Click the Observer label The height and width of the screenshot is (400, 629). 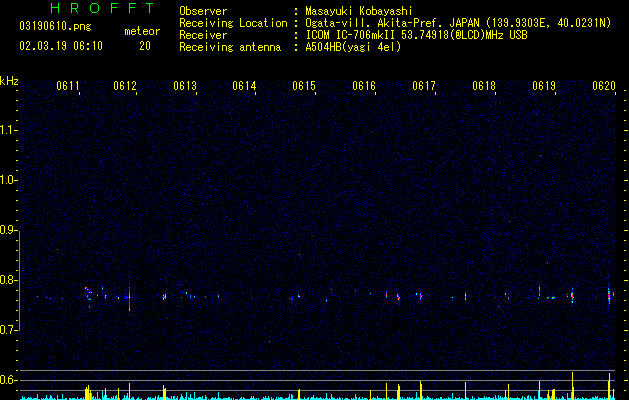click(203, 11)
